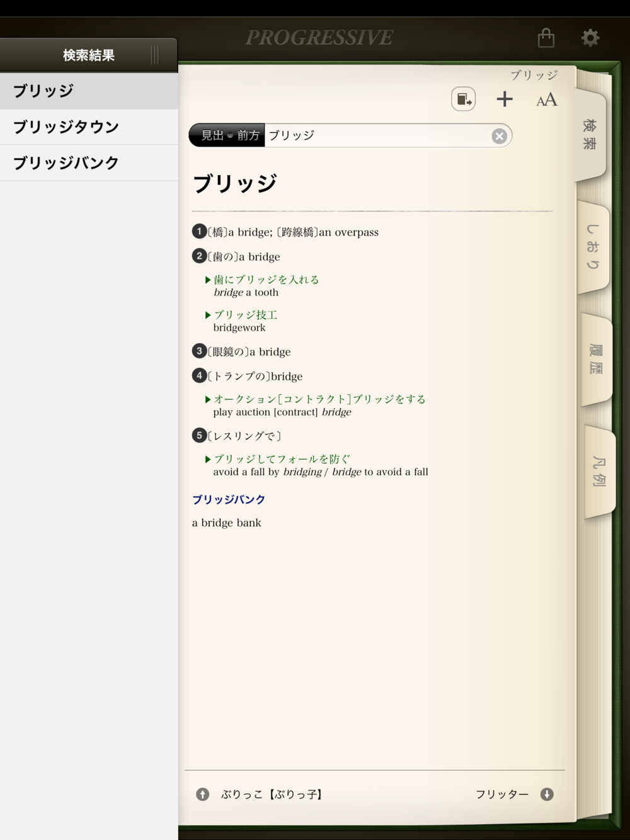Tap the dictionary switch/export icon

(x=464, y=99)
